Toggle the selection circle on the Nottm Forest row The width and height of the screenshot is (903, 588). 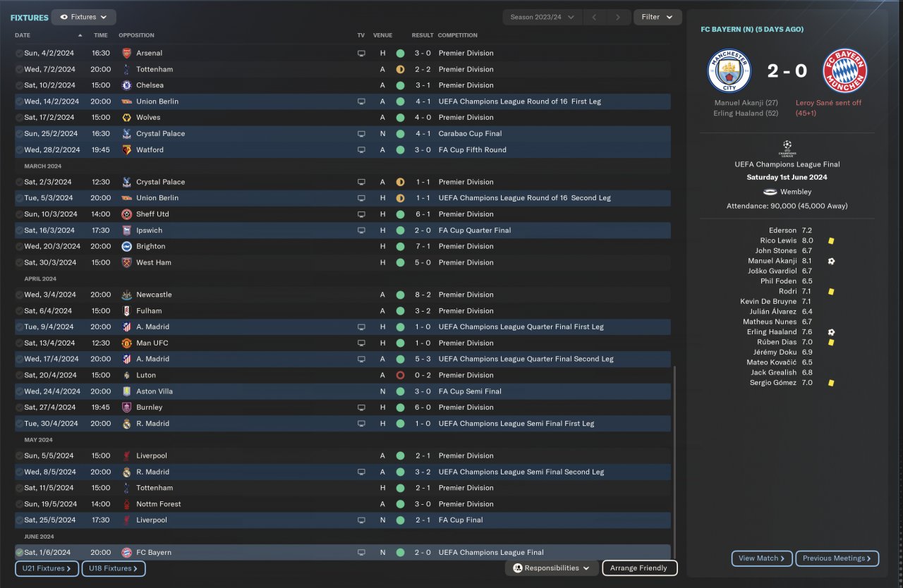pos(19,504)
